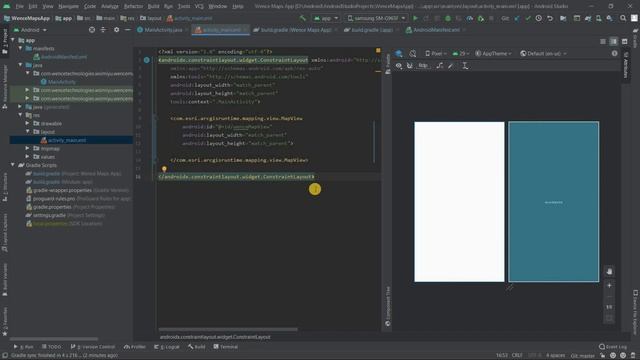Open the File menu

pos(20,6)
